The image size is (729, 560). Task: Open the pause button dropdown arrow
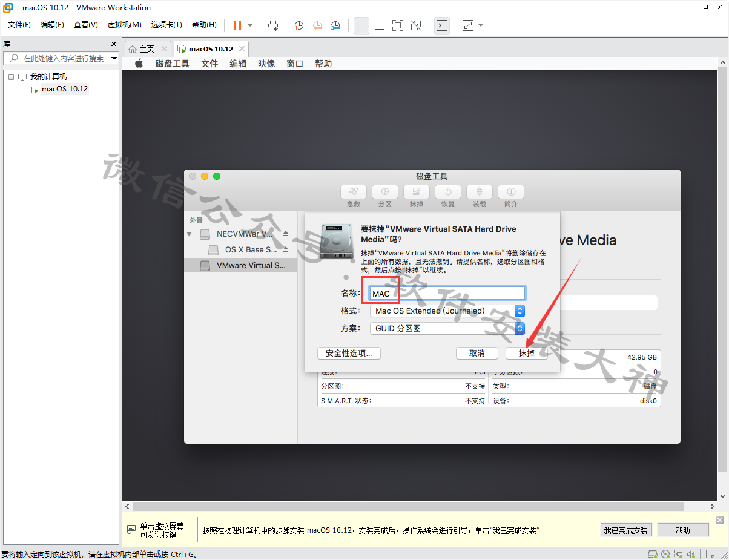pos(250,25)
